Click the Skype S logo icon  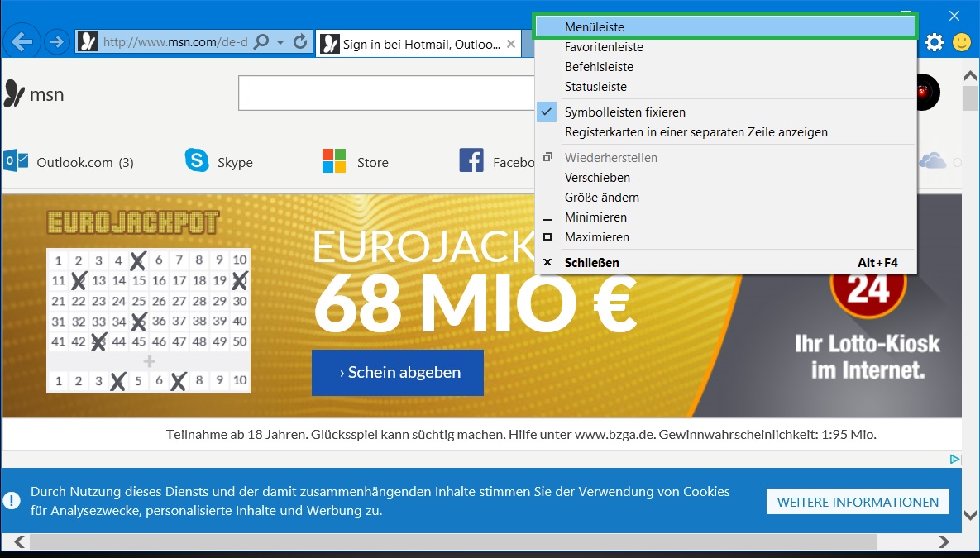pos(197,160)
